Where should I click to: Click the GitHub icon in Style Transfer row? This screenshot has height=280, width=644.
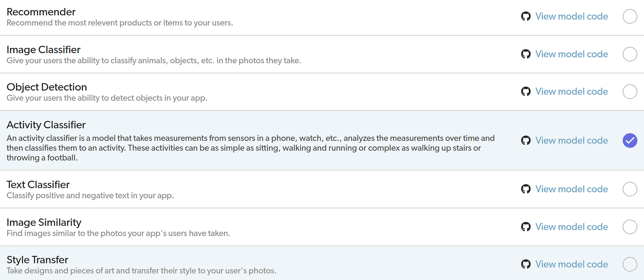pos(526,264)
